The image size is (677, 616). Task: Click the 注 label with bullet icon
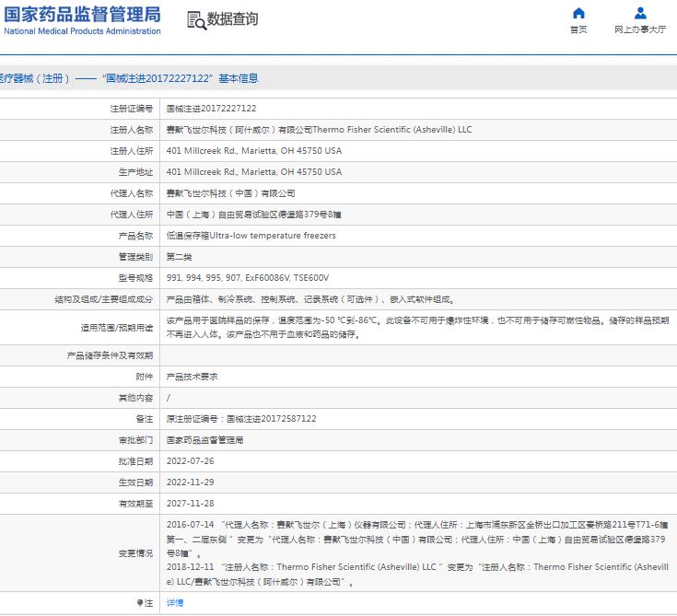pos(145,602)
